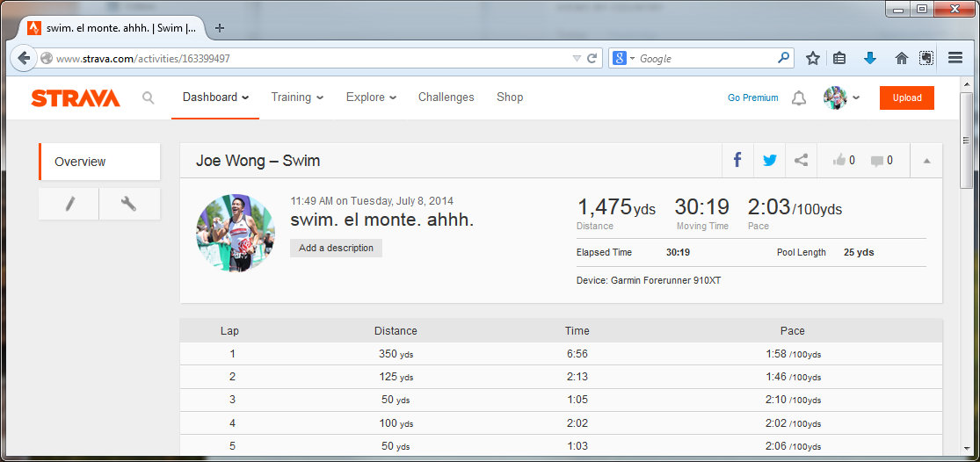This screenshot has height=462, width=980.
Task: Click the Go Premium link
Action: pyautogui.click(x=752, y=98)
